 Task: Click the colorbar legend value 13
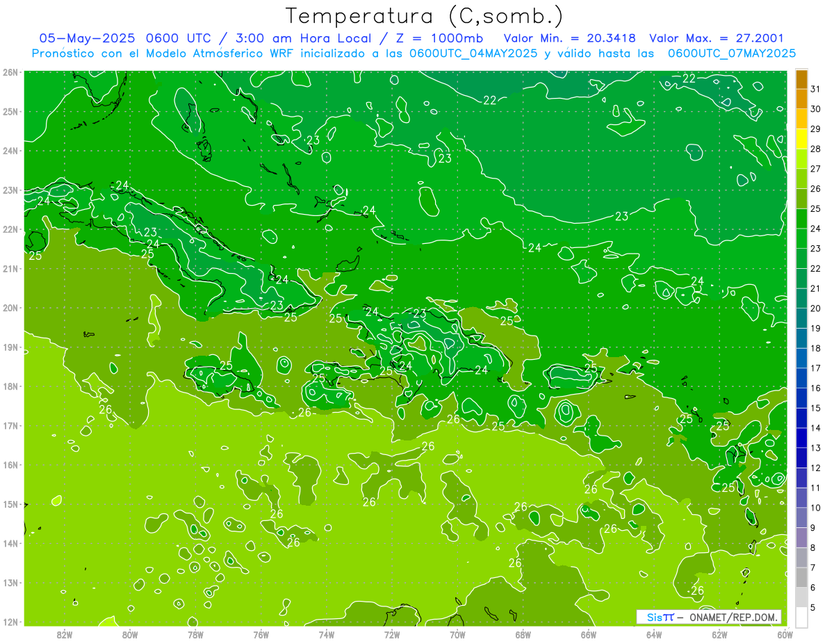[815, 447]
